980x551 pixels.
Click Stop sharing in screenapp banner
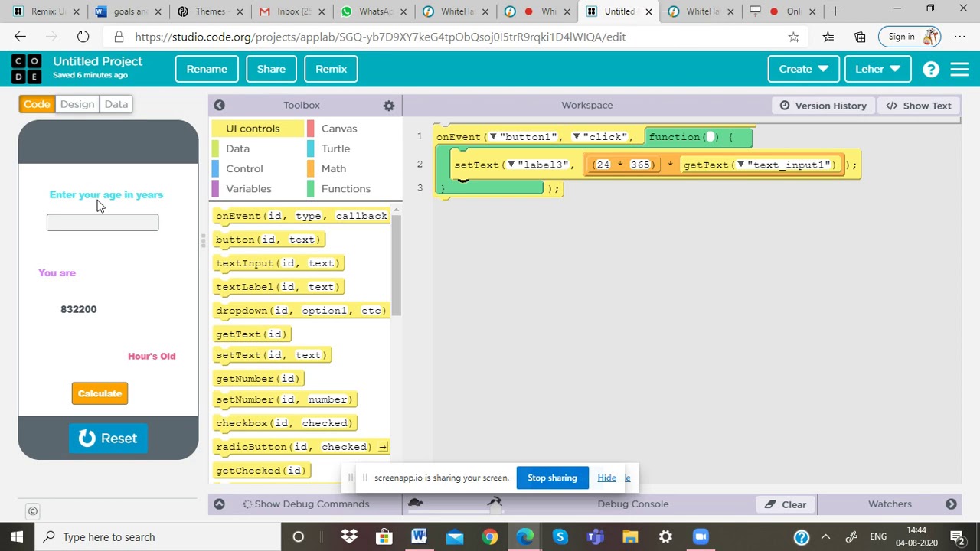[552, 478]
